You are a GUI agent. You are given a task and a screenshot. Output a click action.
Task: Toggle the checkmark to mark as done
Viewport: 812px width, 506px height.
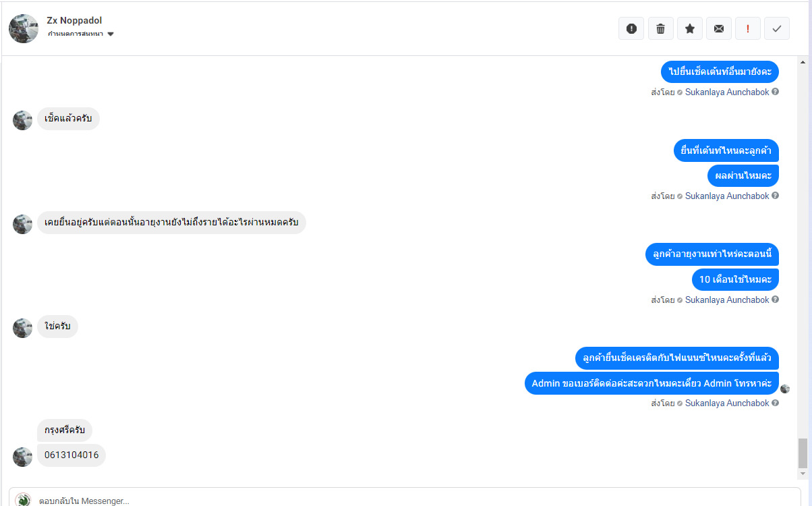[777, 28]
